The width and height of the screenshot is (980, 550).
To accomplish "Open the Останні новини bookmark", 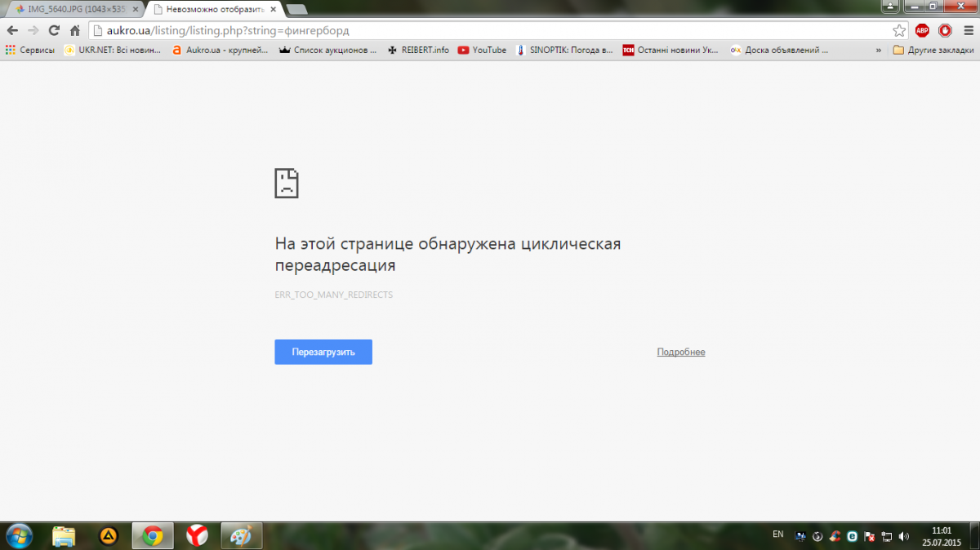I will tap(671, 50).
